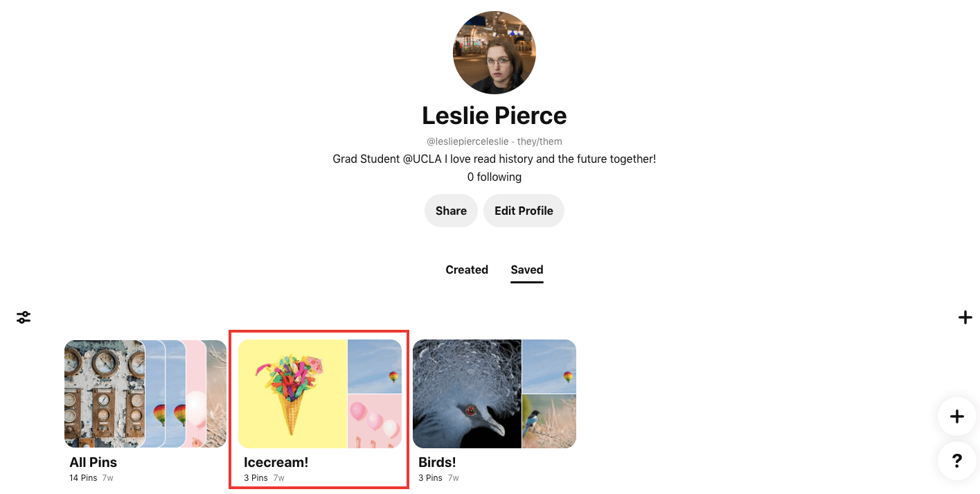Click the plus icon above the boards row
This screenshot has height=494, width=980.
[x=965, y=317]
